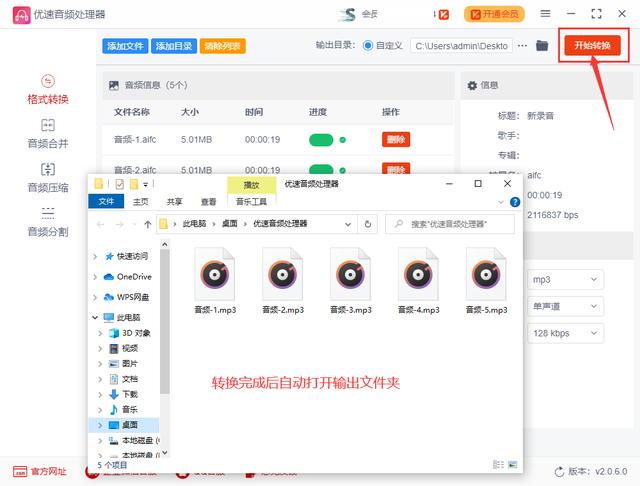Open the 单声道 channel dropdown
The width and height of the screenshot is (640, 486).
[x=565, y=306]
